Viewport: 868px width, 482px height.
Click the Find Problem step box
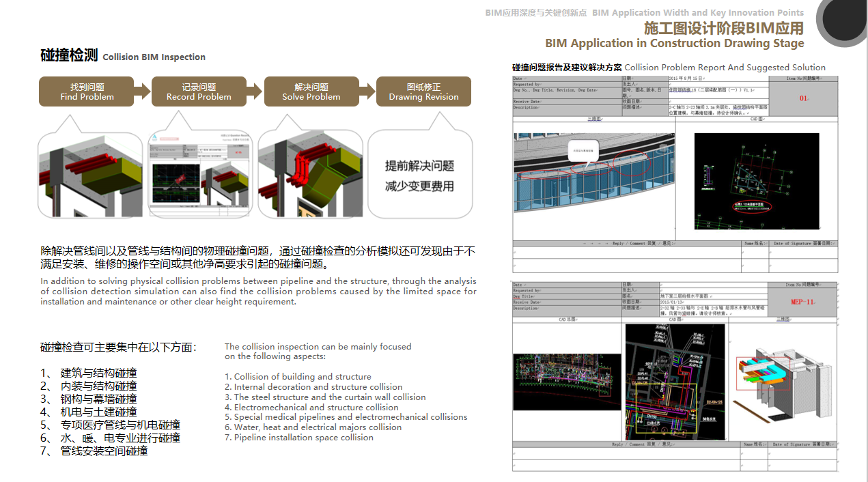point(87,91)
